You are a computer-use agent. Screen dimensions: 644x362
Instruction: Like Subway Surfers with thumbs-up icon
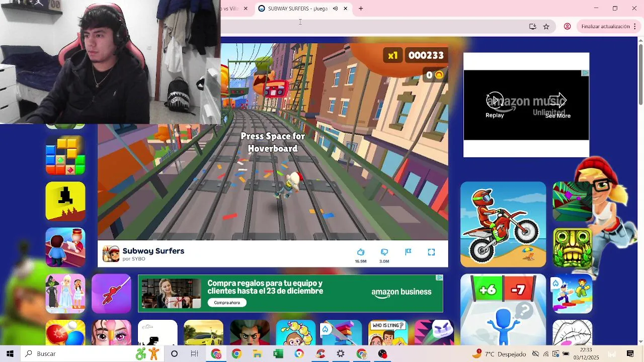pos(361,252)
